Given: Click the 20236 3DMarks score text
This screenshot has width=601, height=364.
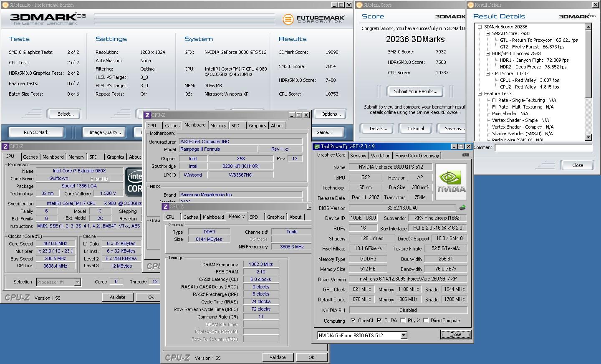Looking at the screenshot, I should 415,39.
